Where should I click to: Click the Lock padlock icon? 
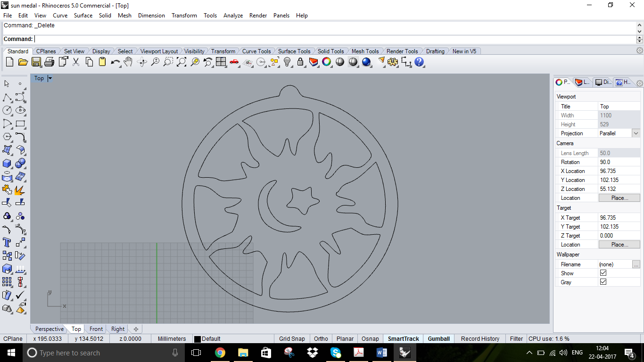pos(300,62)
